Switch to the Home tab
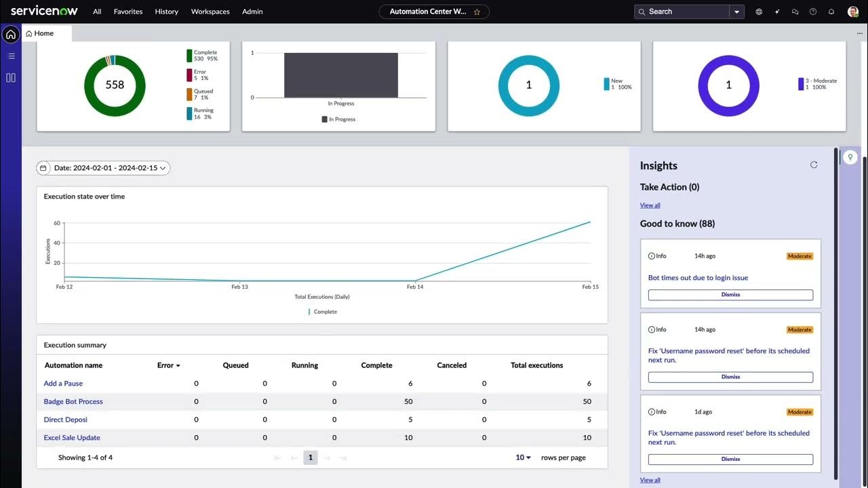868x488 pixels. pos(42,33)
